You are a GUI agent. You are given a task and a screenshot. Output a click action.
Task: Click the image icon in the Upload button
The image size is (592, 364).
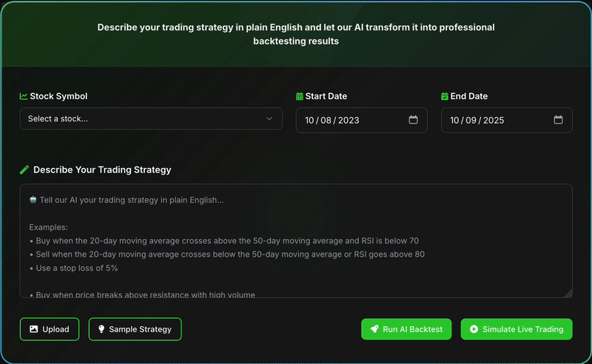[x=33, y=329]
